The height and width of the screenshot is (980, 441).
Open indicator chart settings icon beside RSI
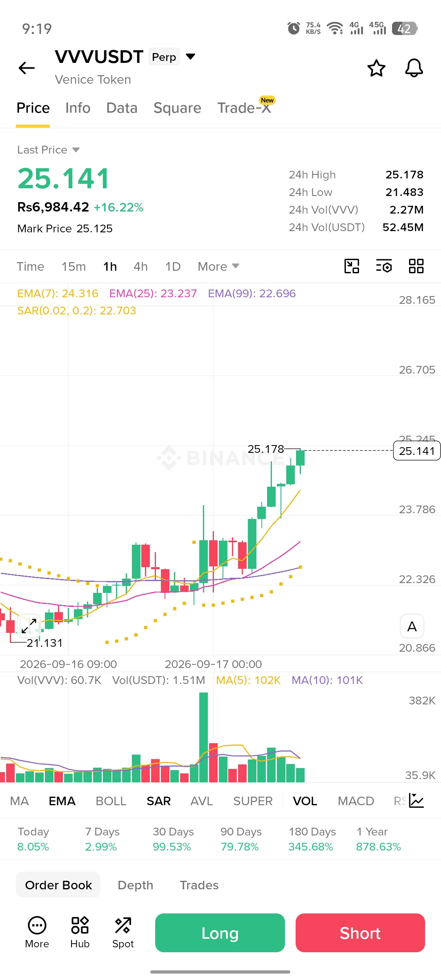416,801
